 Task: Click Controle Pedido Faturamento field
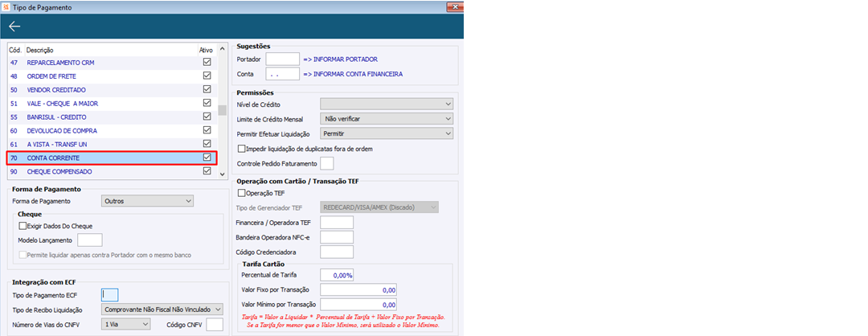pos(327,163)
